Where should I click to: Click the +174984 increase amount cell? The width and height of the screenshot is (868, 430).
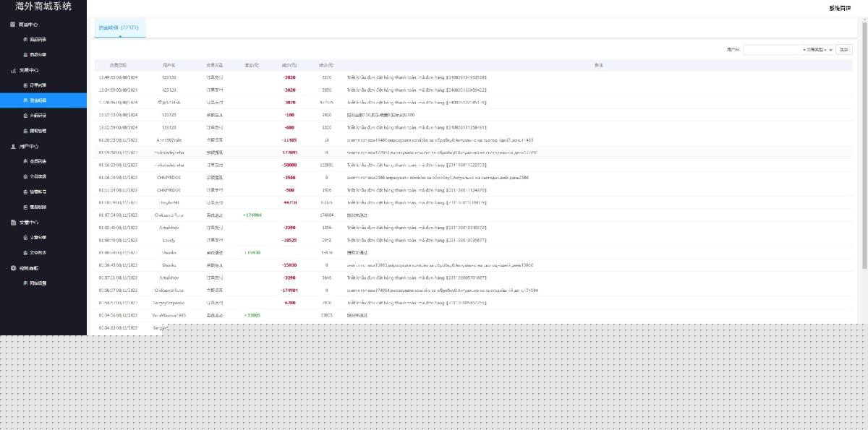(252, 215)
